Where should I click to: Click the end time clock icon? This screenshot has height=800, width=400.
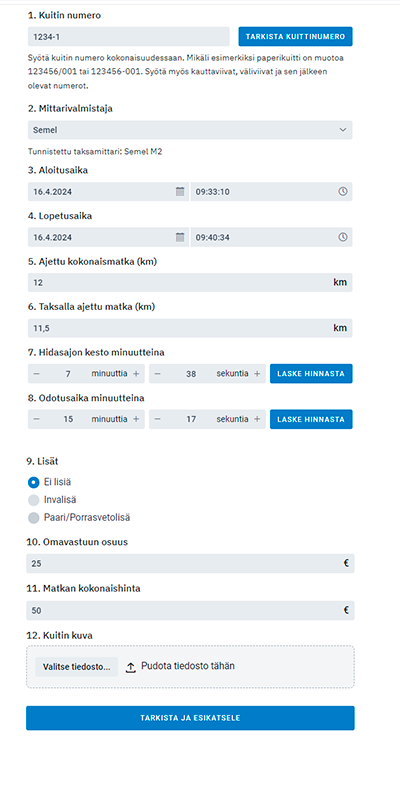(343, 237)
